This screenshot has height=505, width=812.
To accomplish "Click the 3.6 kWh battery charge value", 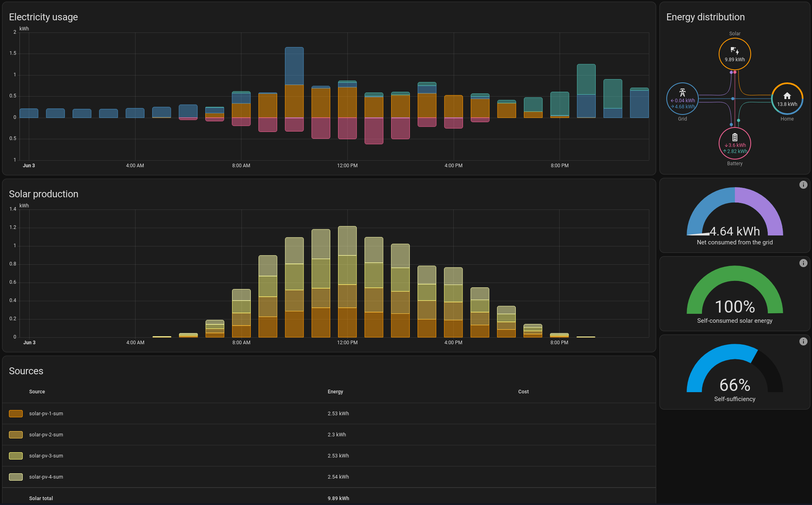I will point(737,145).
